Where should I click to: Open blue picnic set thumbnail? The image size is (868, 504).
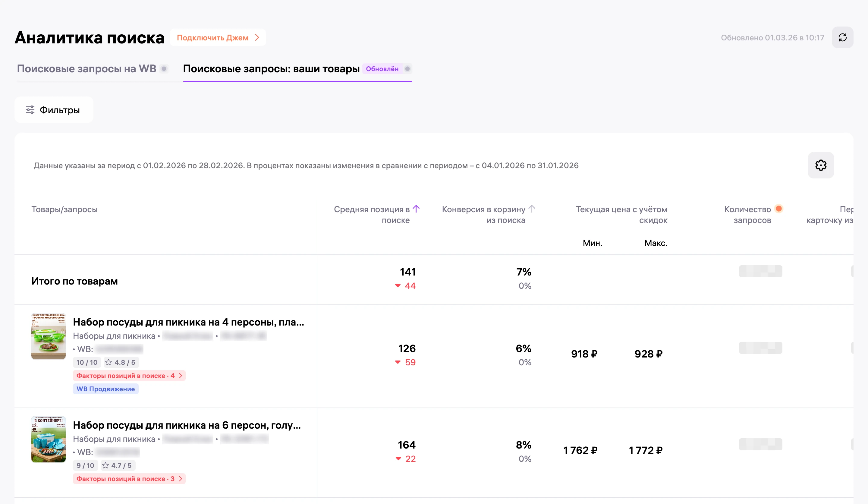[49, 439]
